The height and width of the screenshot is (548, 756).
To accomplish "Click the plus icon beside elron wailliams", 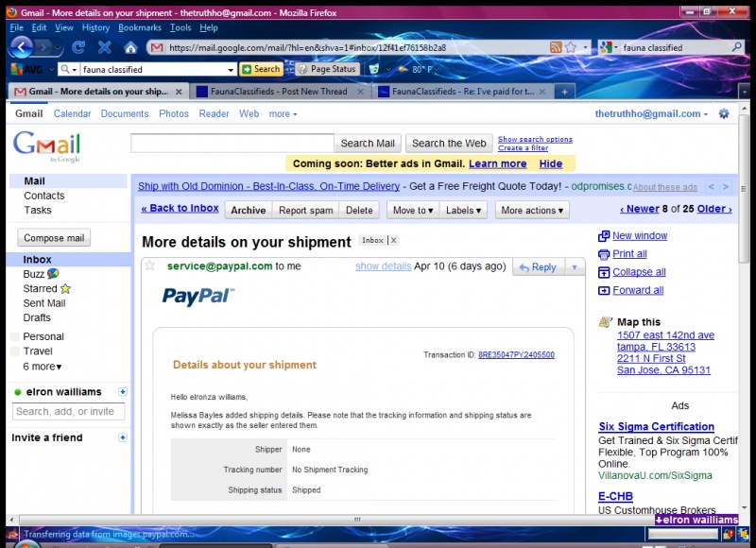I will click(x=123, y=392).
